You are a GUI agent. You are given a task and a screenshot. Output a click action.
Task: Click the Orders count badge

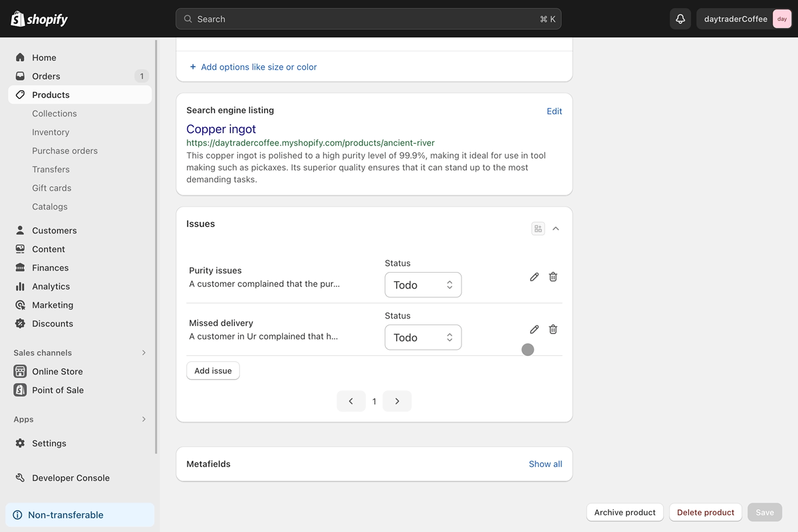point(141,76)
